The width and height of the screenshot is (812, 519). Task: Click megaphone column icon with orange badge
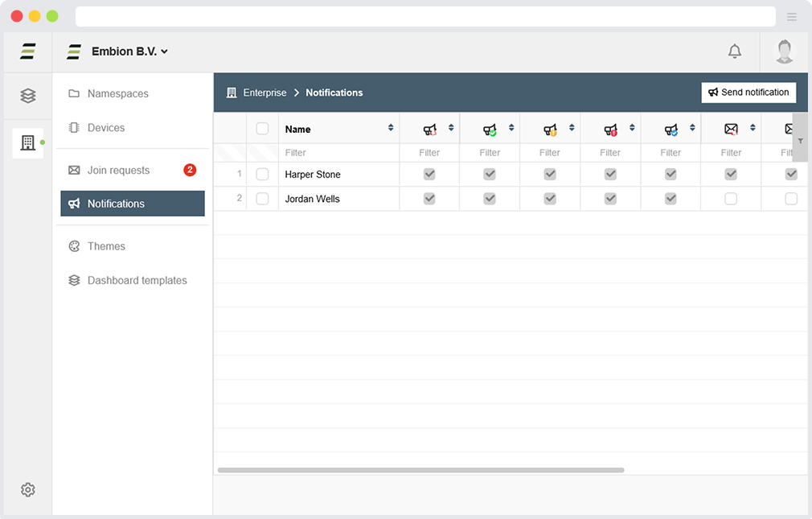550,129
